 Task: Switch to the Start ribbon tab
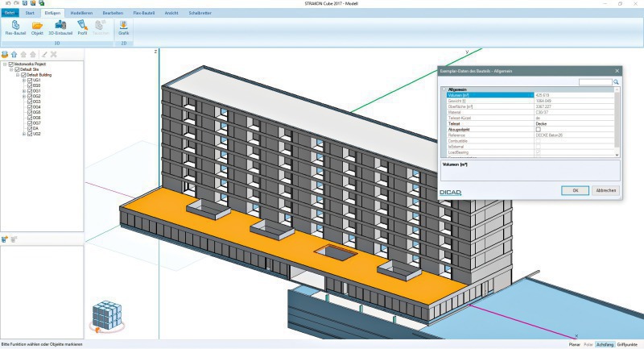point(30,13)
